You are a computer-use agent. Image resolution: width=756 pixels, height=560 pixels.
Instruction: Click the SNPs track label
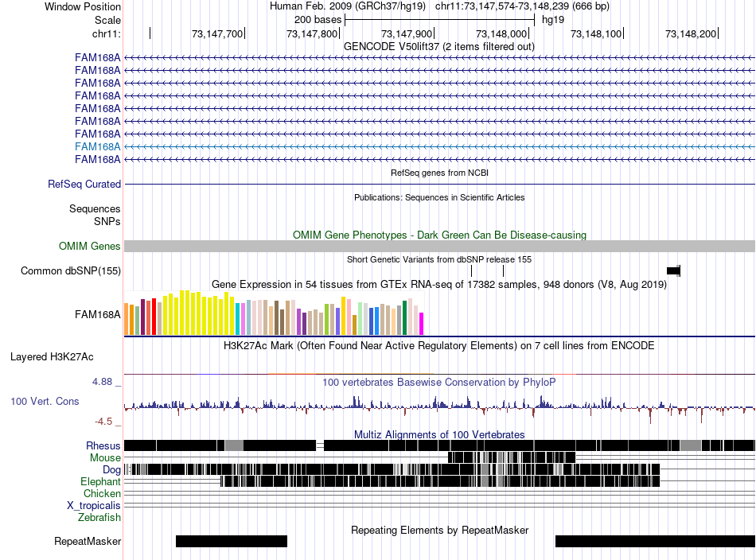coord(107,221)
